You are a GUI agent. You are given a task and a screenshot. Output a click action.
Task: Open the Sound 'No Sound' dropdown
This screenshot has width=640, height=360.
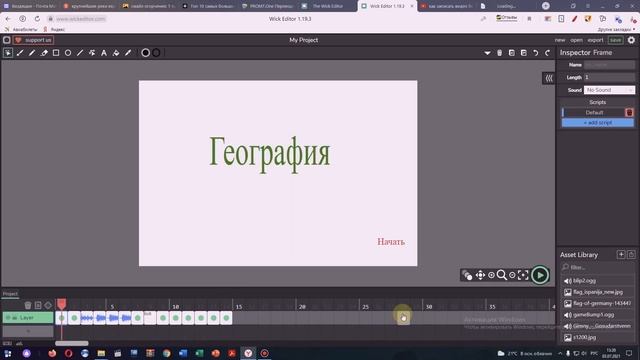(609, 90)
